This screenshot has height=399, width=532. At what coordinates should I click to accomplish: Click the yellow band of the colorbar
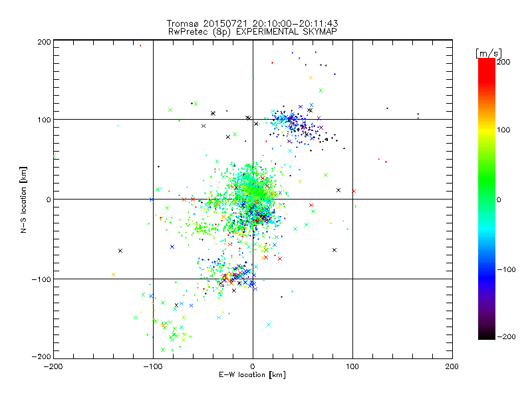pyautogui.click(x=487, y=130)
